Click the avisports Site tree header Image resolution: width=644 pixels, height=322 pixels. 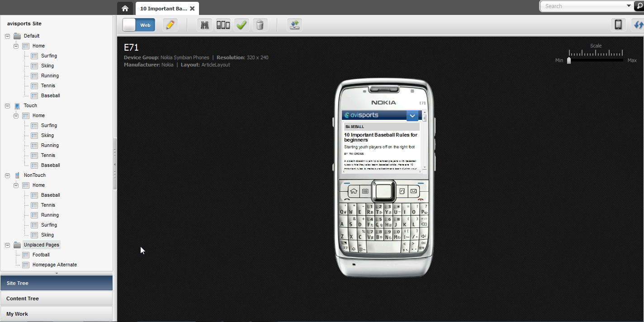(24, 24)
